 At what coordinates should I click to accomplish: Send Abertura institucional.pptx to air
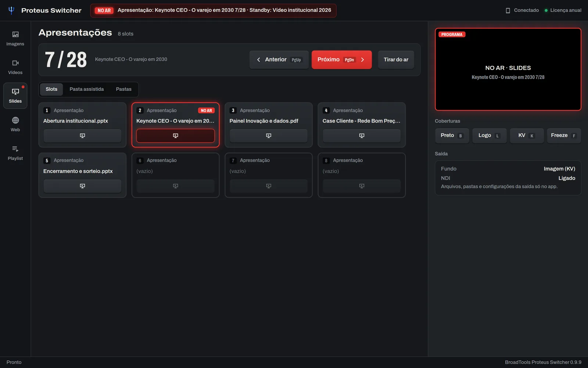82,136
